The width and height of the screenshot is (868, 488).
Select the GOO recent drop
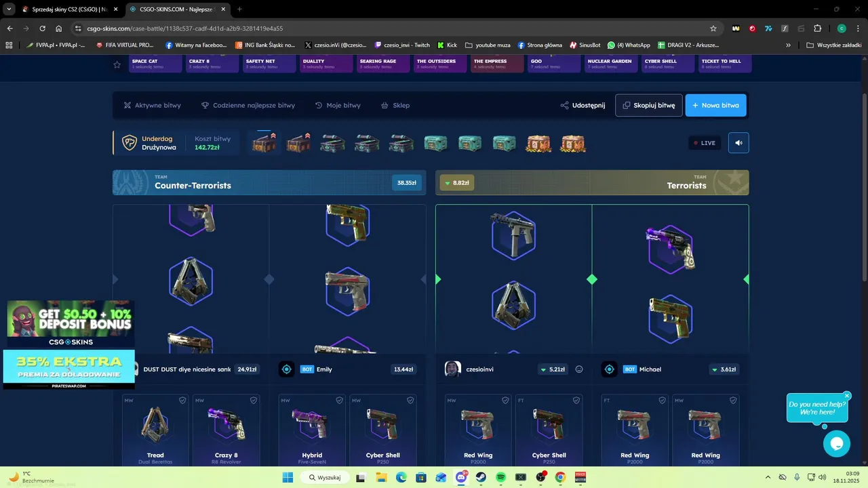click(x=554, y=64)
